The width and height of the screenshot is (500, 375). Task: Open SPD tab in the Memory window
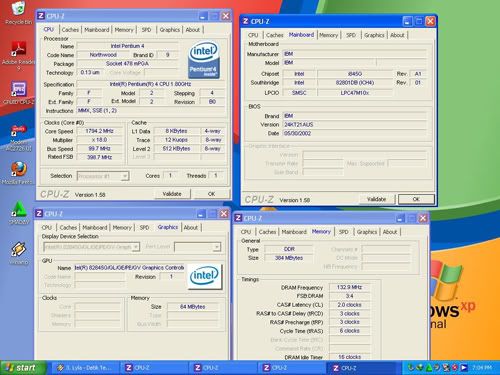point(344,232)
